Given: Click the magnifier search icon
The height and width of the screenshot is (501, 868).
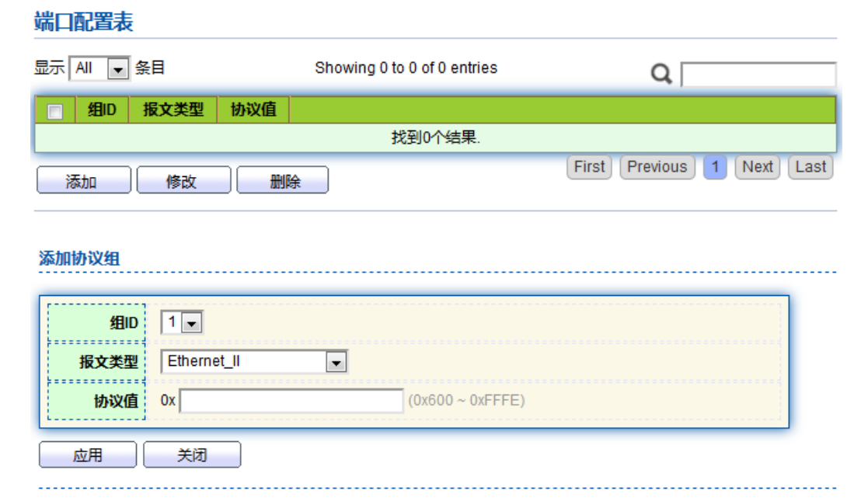Looking at the screenshot, I should (661, 73).
